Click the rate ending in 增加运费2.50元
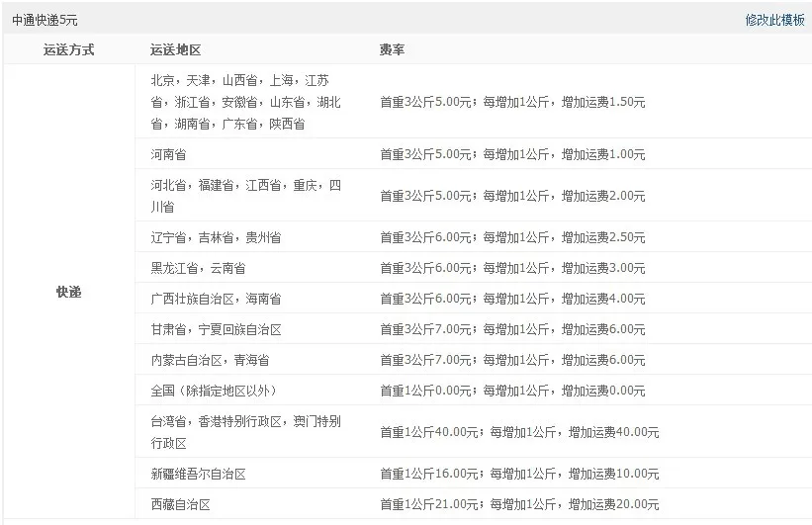 tap(512, 237)
